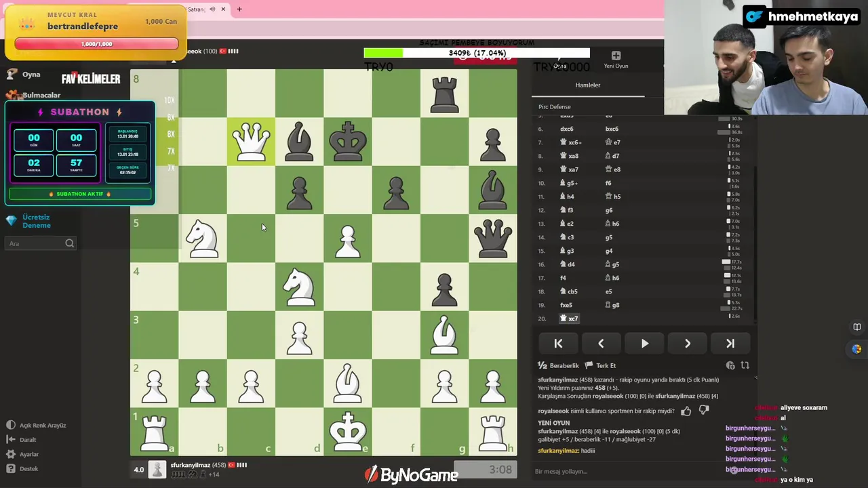Go to black's move 19 rook g8
This screenshot has height=488, width=868.
[x=612, y=305]
